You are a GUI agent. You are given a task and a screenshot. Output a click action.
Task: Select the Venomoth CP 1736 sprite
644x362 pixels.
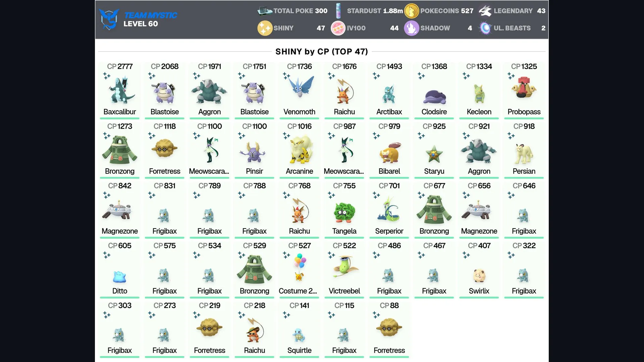pos(301,86)
